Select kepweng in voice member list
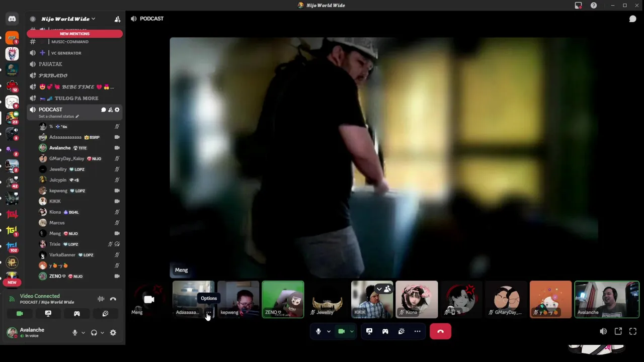Image resolution: width=644 pixels, height=362 pixels. point(79,191)
